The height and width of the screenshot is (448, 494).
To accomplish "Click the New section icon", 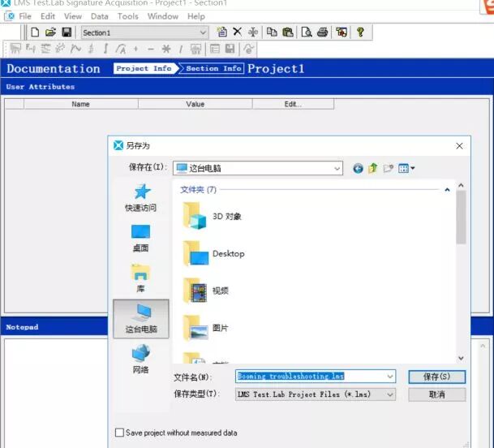I will [x=221, y=32].
